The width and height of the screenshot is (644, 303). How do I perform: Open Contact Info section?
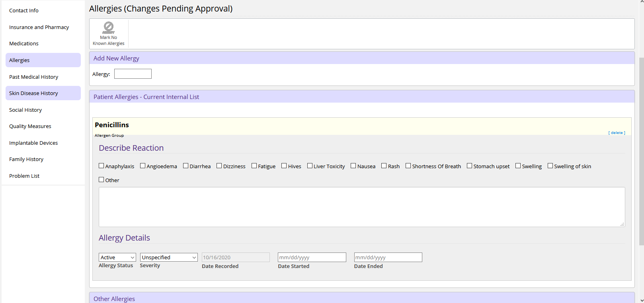24,11
